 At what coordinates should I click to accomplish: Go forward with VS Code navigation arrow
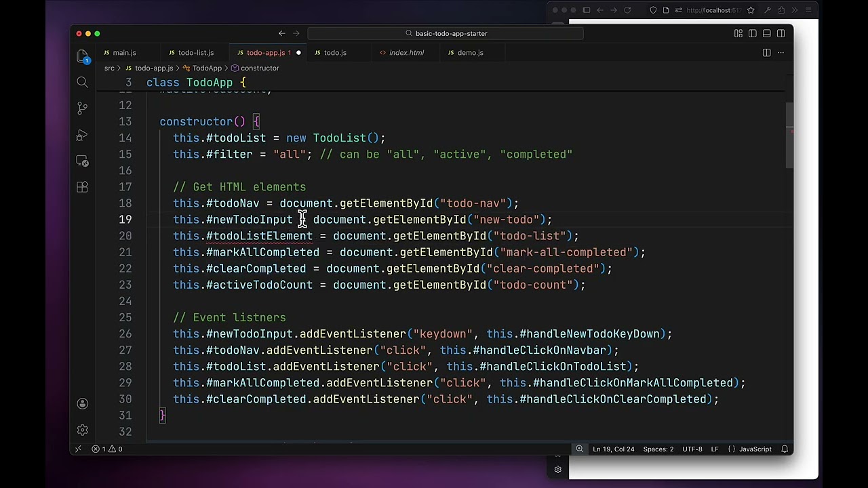(x=296, y=33)
